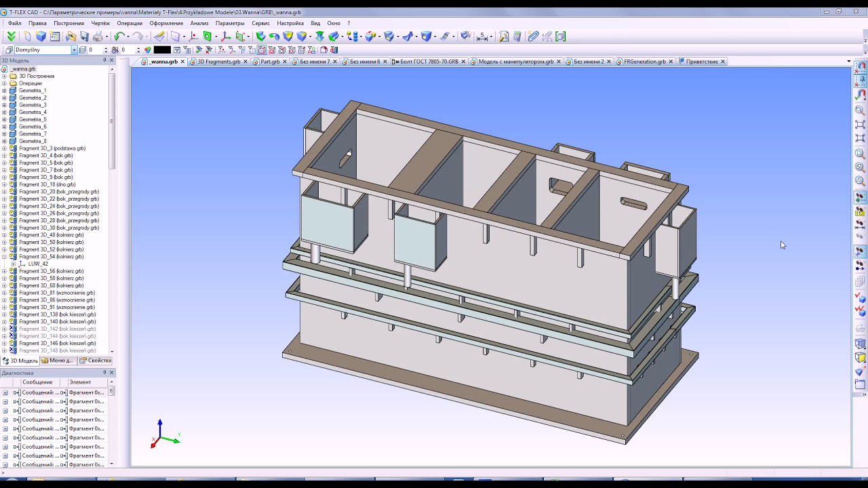Select the _wanna.grb root node

click(x=23, y=69)
